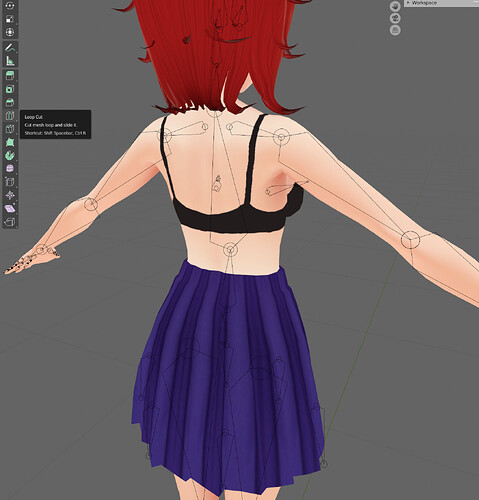Select the Spin tool

pyautogui.click(x=10, y=155)
